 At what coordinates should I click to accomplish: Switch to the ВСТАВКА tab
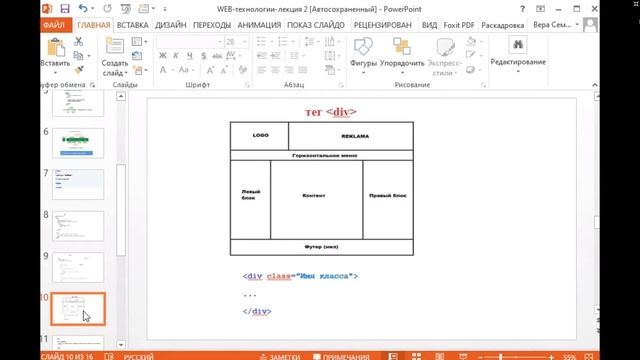[133, 25]
